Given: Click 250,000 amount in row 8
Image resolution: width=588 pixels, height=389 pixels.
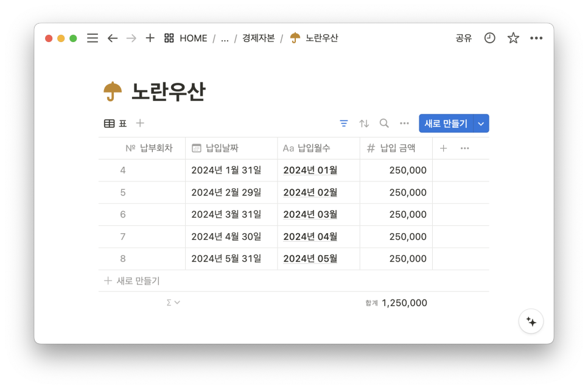Looking at the screenshot, I should (x=408, y=259).
